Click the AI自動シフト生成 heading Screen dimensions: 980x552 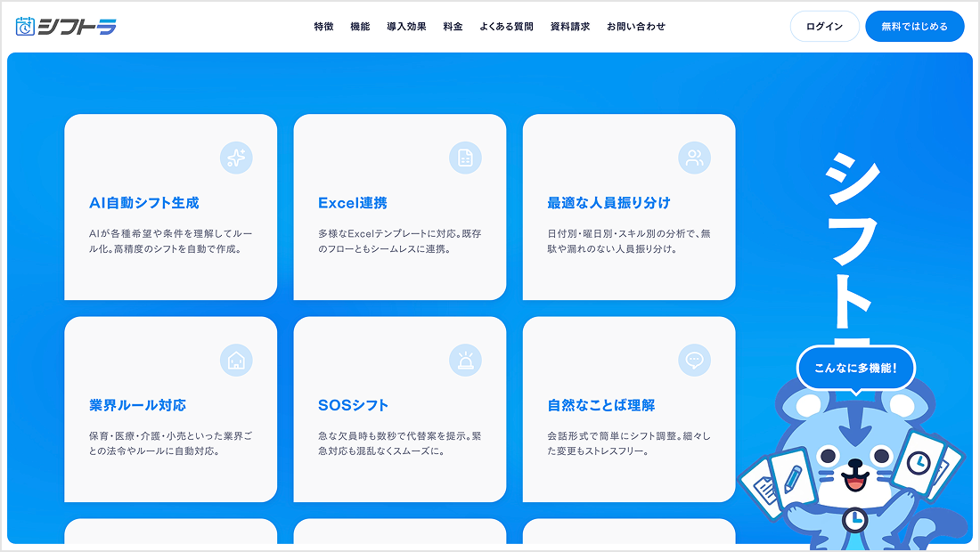[x=144, y=203]
